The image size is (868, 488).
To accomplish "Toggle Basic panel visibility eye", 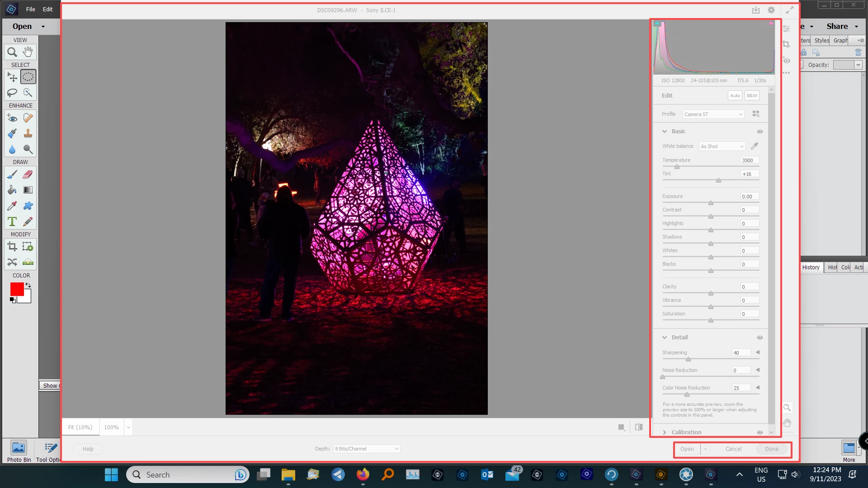I will pyautogui.click(x=759, y=131).
